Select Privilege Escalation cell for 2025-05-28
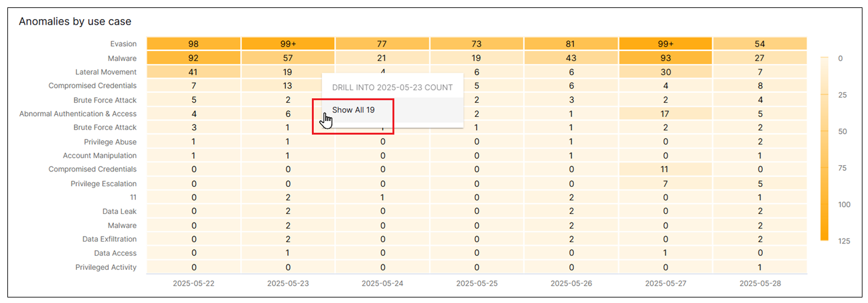Image resolution: width=868 pixels, height=303 pixels. pos(760,184)
